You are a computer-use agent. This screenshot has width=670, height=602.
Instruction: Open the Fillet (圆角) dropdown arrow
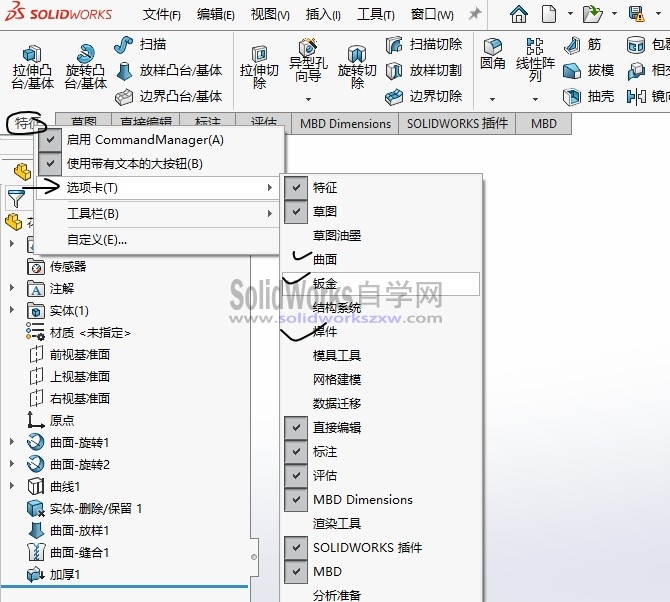(493, 99)
